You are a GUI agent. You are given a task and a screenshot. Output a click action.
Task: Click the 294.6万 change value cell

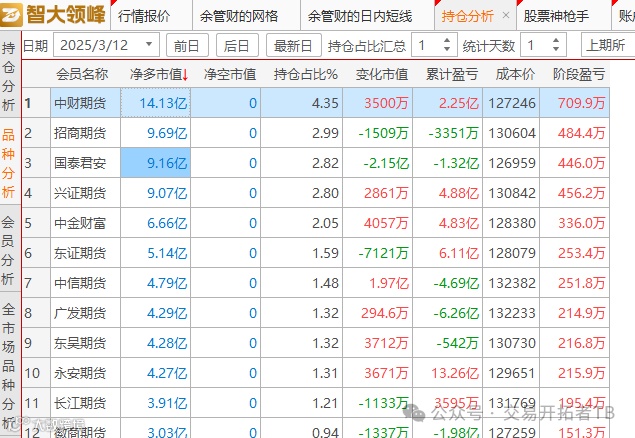point(377,313)
